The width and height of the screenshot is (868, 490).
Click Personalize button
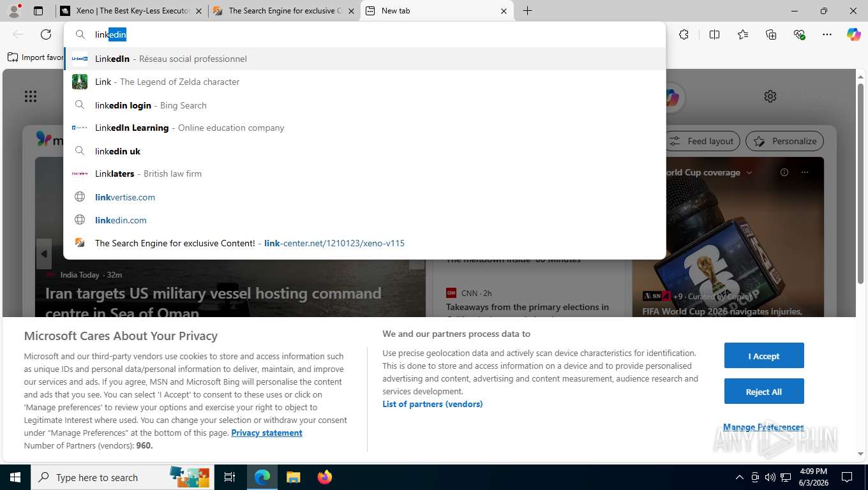pos(785,141)
